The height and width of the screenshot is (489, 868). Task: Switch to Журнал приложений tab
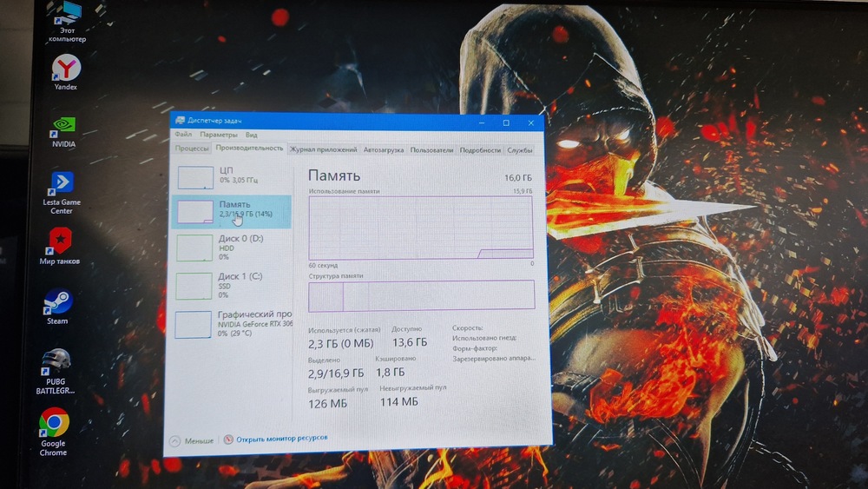(324, 149)
